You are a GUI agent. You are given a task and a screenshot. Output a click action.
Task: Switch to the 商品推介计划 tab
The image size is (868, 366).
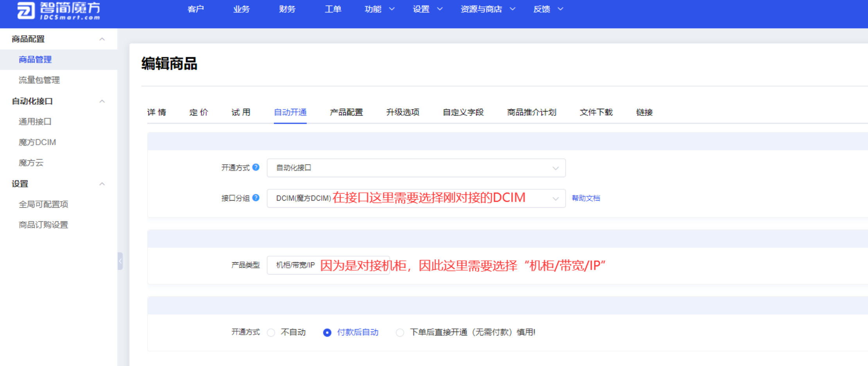(x=532, y=112)
